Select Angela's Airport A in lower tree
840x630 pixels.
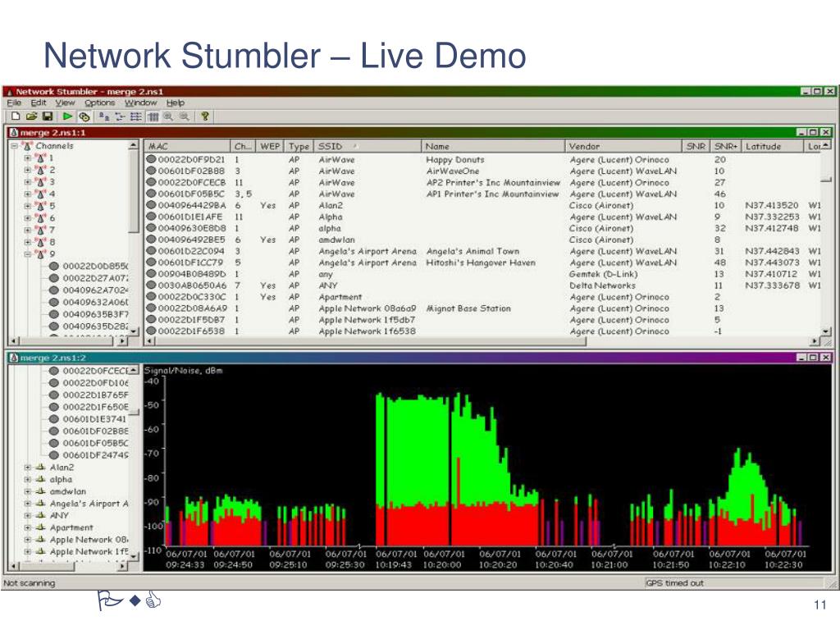[89, 504]
